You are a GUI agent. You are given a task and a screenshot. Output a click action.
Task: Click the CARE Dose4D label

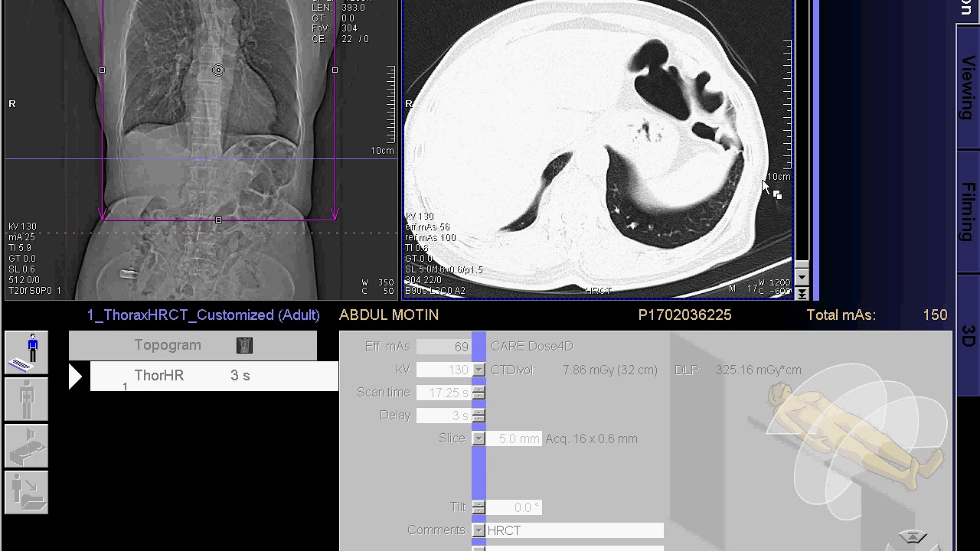[531, 347]
